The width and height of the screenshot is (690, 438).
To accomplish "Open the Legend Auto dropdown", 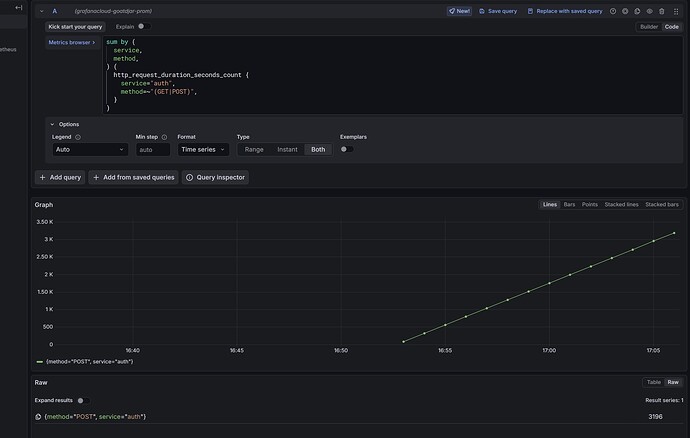I will (90, 150).
